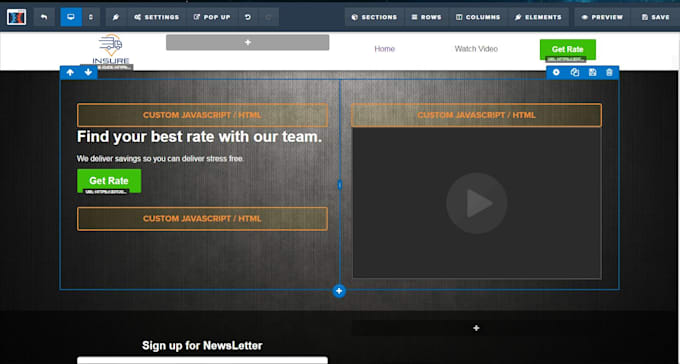Image resolution: width=680 pixels, height=364 pixels.
Task: Open the Settings menu
Action: [157, 17]
